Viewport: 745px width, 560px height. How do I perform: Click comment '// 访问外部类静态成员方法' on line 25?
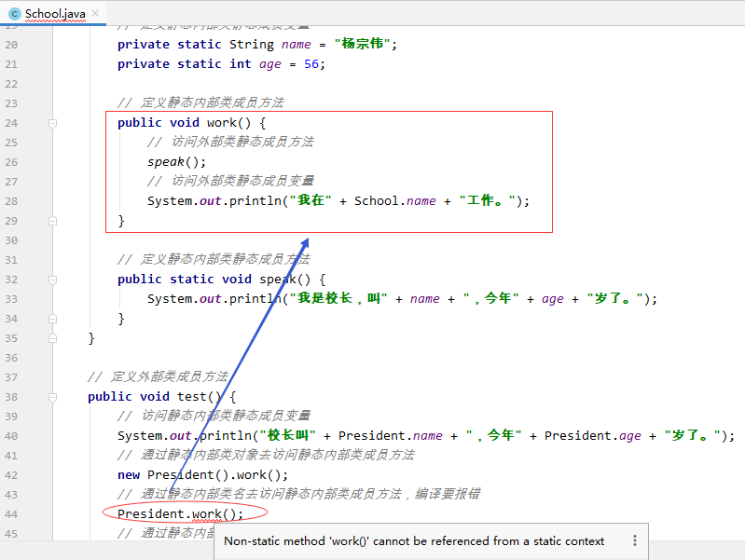tap(230, 142)
